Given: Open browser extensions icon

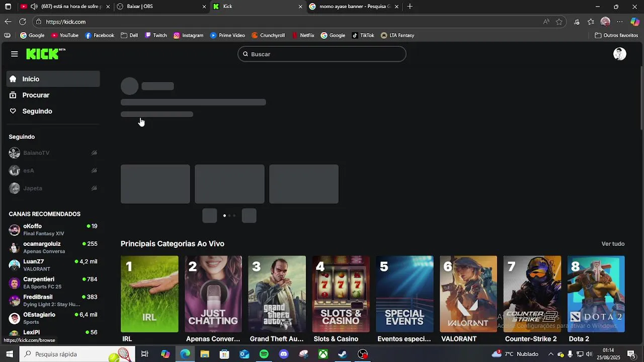Looking at the screenshot, I should tap(577, 22).
